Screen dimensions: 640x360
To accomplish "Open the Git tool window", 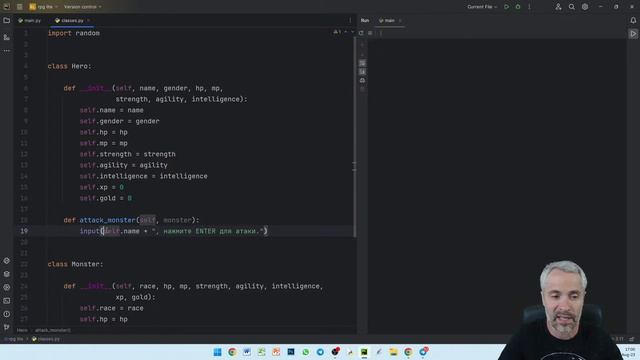I will pyautogui.click(x=7, y=327).
